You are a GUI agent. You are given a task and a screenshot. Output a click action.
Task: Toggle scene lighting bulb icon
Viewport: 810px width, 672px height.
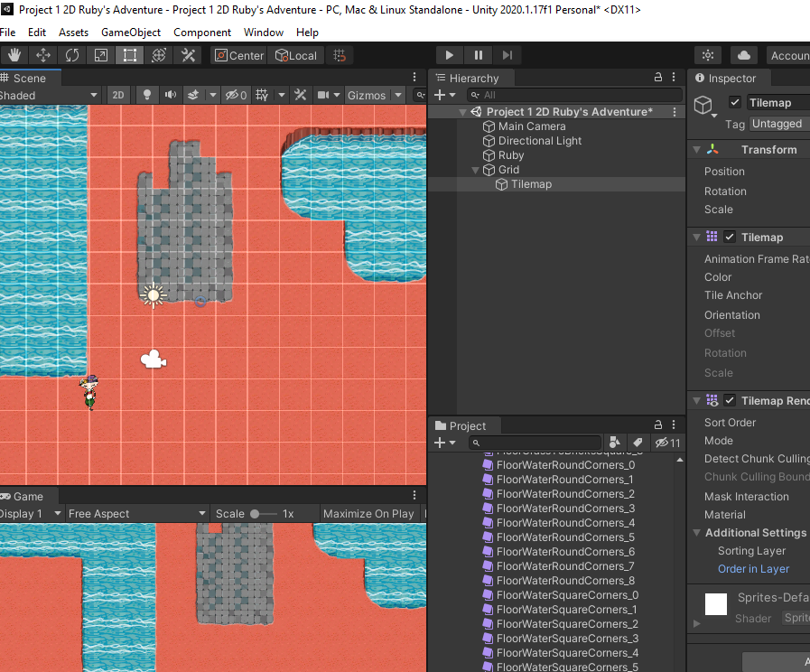(147, 95)
